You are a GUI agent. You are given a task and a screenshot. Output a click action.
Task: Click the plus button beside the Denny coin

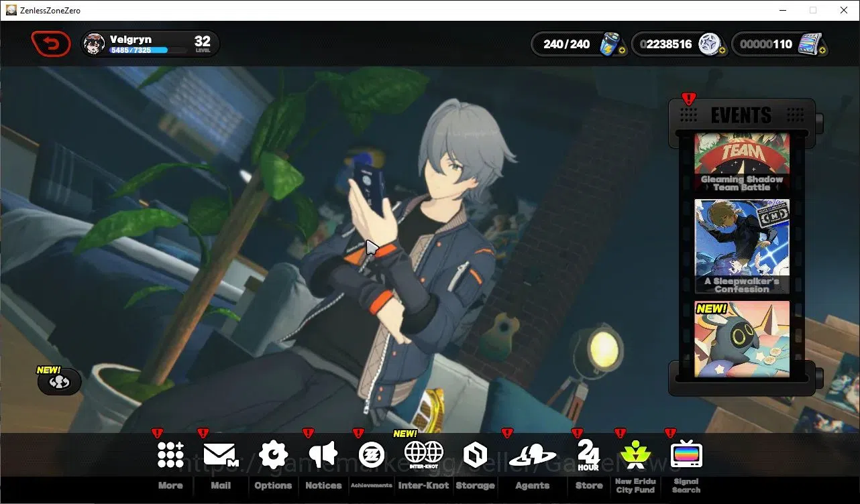[x=722, y=50]
